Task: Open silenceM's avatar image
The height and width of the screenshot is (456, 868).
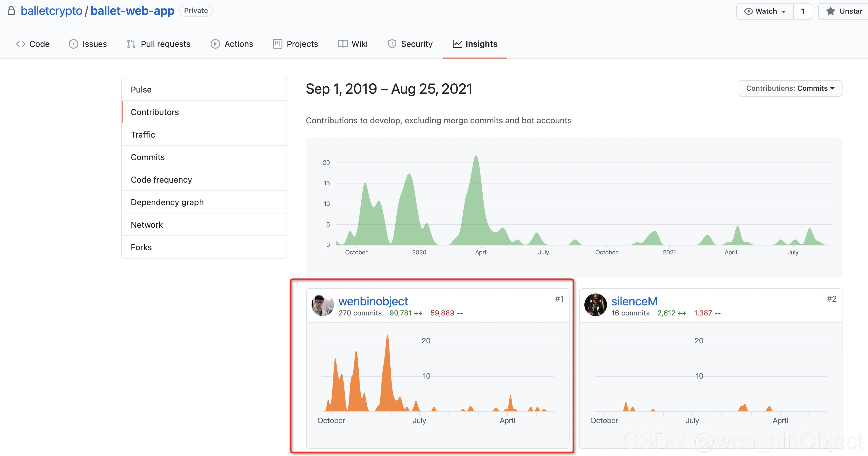Action: click(595, 305)
